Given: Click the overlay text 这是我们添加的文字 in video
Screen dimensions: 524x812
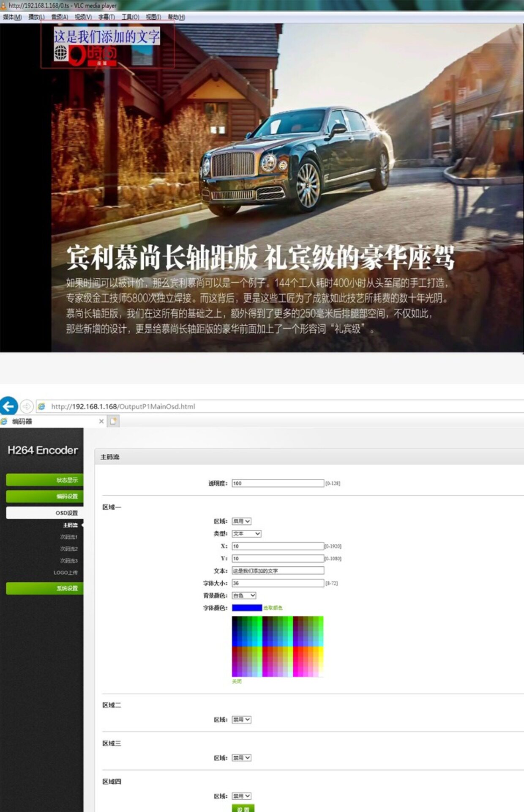Looking at the screenshot, I should click(x=106, y=36).
